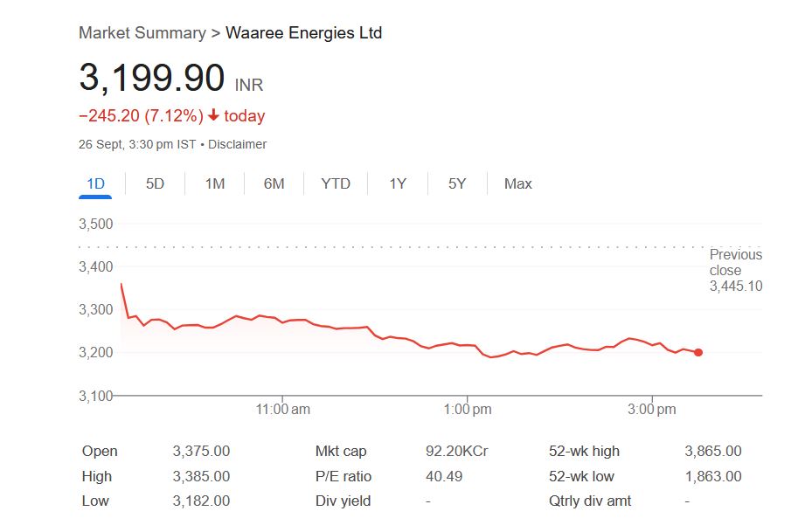The image size is (805, 532).
Task: Click the 3:00 pm axis marker
Action: click(x=652, y=409)
